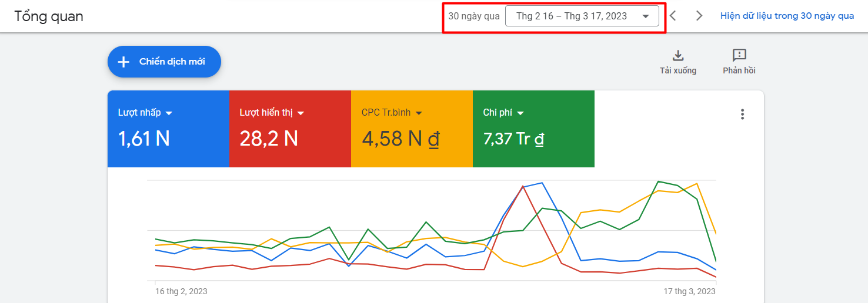Click the Chiến dịch mới button

coord(164,62)
